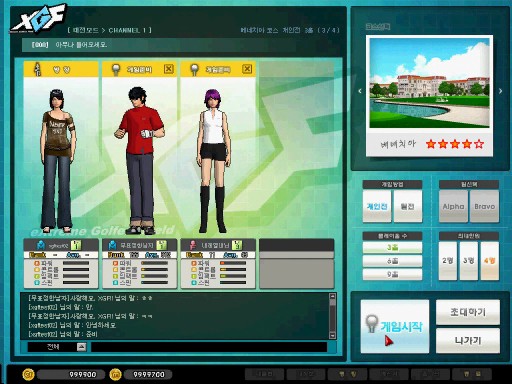Select the 개인전 individual match mode
512x384 pixels.
(377, 206)
